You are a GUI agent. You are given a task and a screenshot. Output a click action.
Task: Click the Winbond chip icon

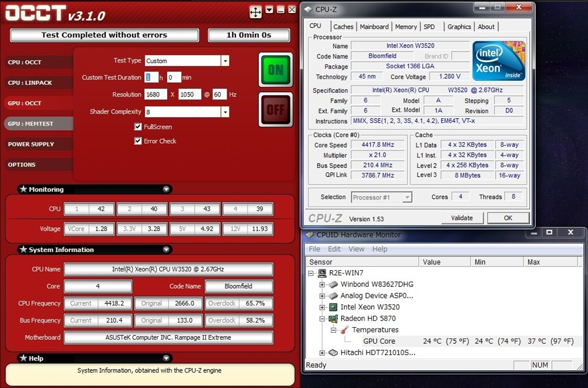click(x=333, y=285)
